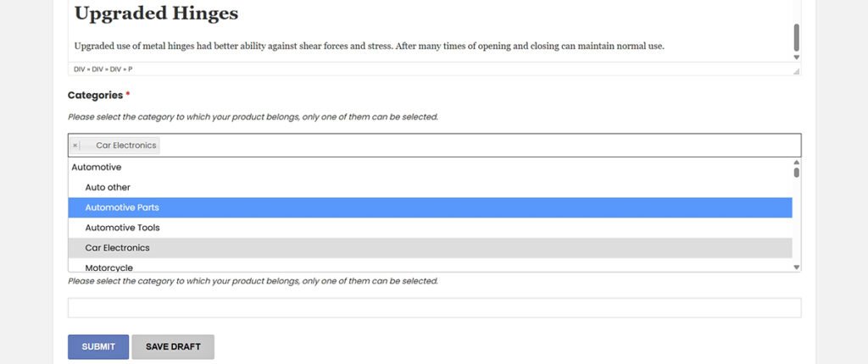Click the empty field above Submit

click(434, 307)
